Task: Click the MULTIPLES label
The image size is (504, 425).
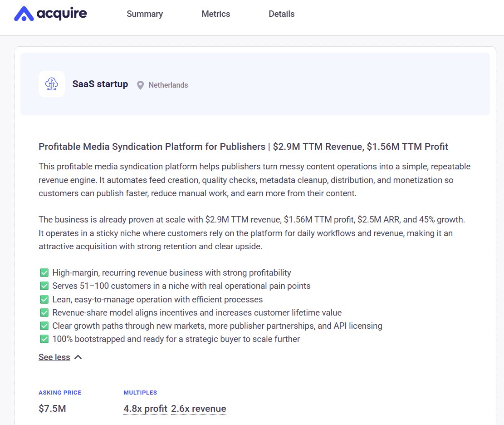Action: coord(140,392)
